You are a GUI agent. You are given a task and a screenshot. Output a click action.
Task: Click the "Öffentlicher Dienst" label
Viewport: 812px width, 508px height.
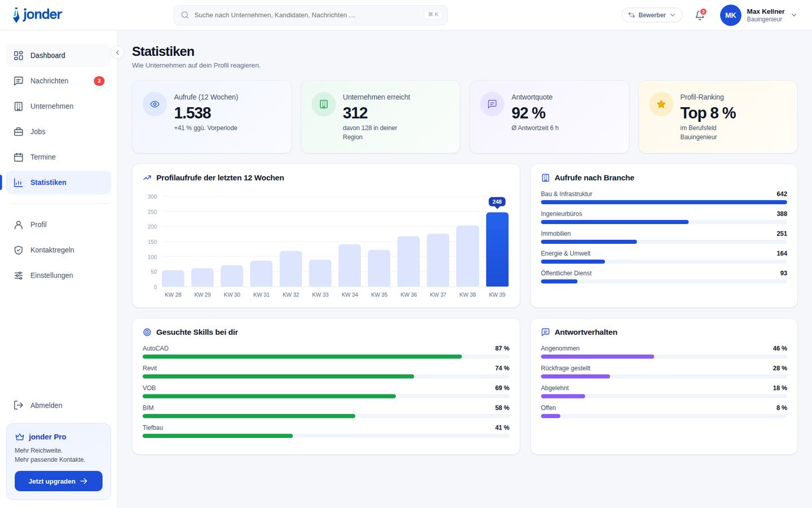point(566,273)
